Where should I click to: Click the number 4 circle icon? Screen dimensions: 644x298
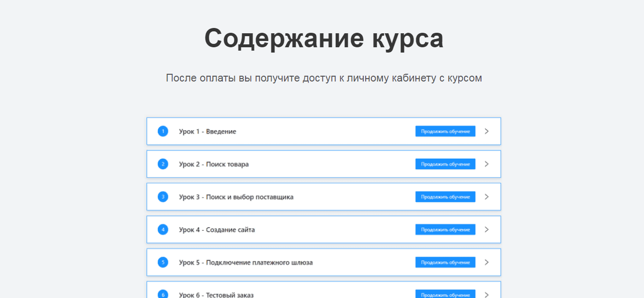163,230
